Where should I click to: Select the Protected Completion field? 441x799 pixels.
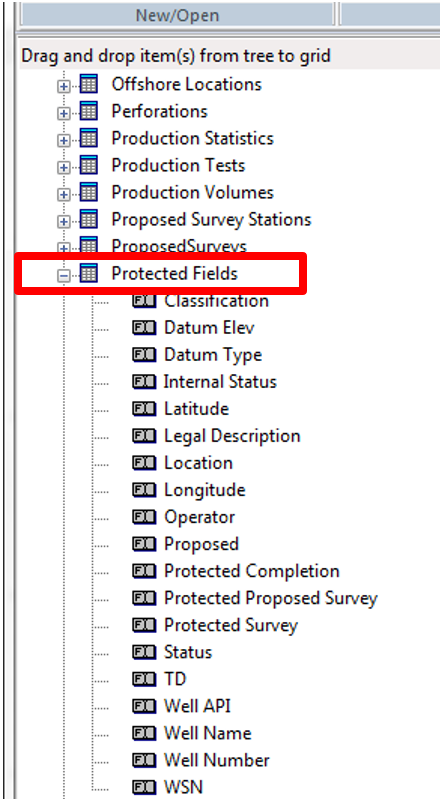pyautogui.click(x=252, y=571)
